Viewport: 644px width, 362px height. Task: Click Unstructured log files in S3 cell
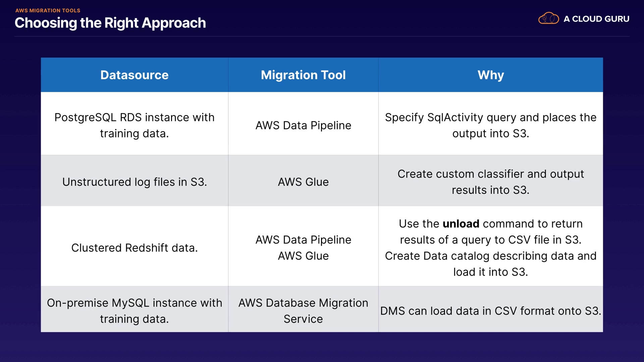(134, 182)
